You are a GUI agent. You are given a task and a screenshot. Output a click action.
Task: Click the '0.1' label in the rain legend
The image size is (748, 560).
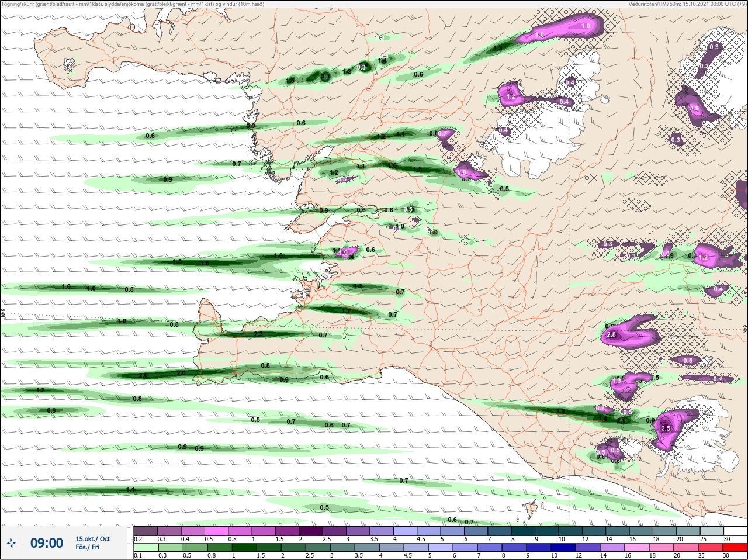click(x=137, y=555)
